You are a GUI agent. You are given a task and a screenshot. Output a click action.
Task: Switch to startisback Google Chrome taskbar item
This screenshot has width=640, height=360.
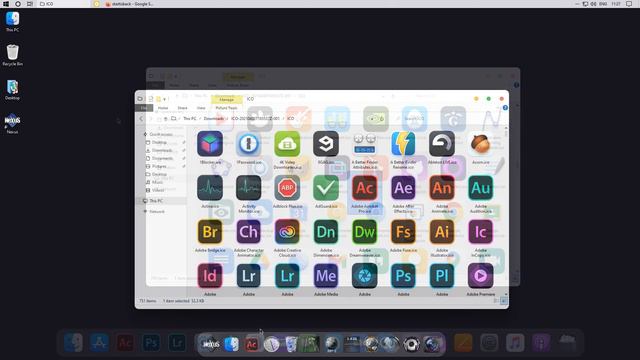click(x=130, y=4)
